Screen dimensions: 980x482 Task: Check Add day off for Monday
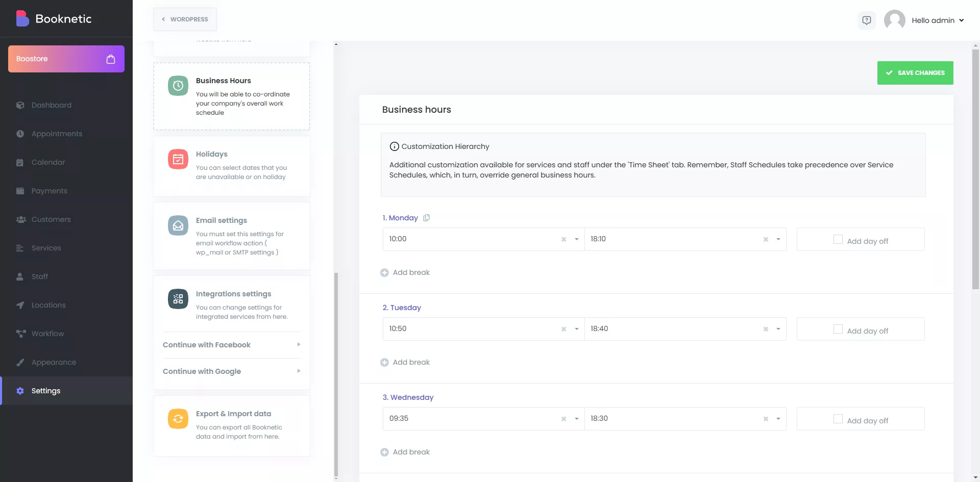838,239
